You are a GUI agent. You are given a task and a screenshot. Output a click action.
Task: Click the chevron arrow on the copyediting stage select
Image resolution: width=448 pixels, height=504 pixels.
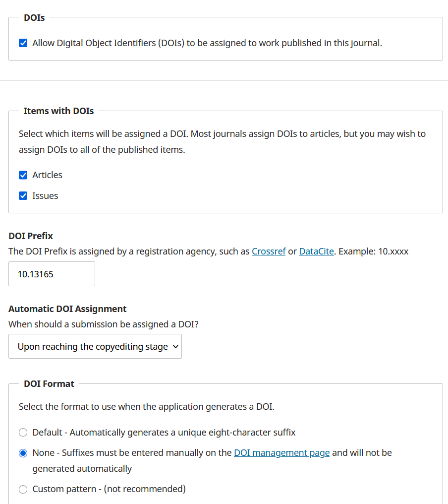click(175, 347)
